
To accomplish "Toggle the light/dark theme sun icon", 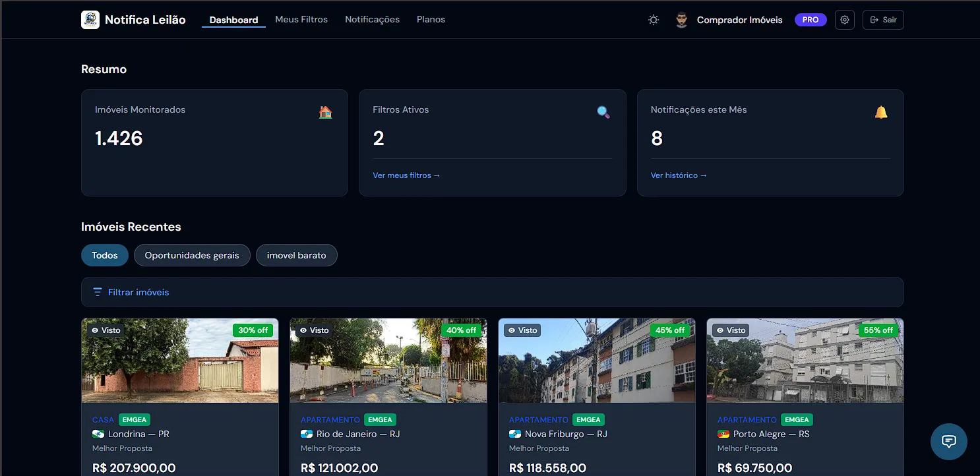I will [x=654, y=20].
